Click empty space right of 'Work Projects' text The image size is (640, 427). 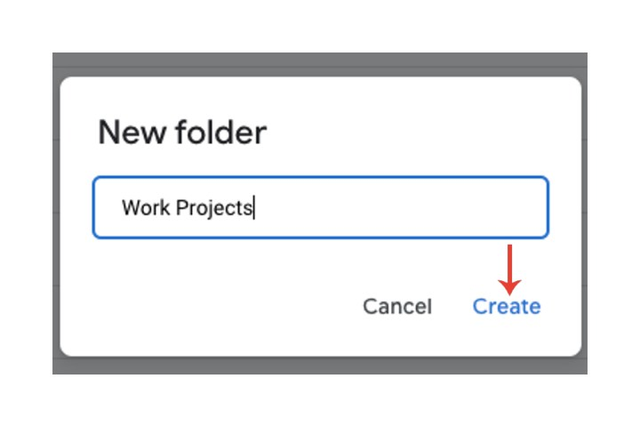pos(400,207)
